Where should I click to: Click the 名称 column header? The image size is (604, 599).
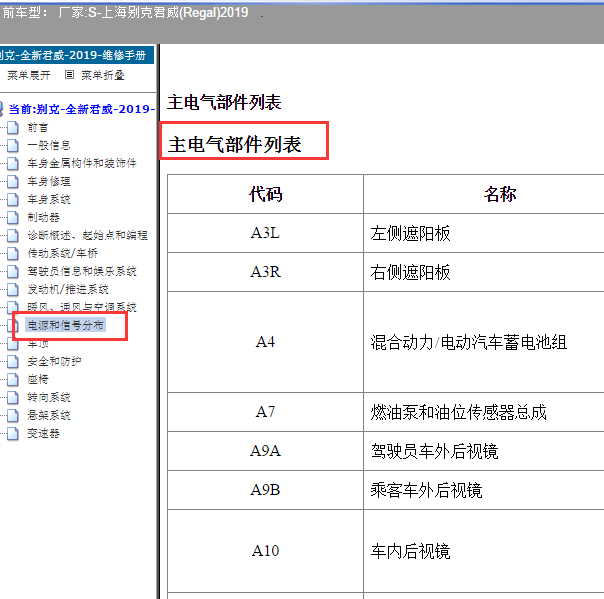click(484, 194)
